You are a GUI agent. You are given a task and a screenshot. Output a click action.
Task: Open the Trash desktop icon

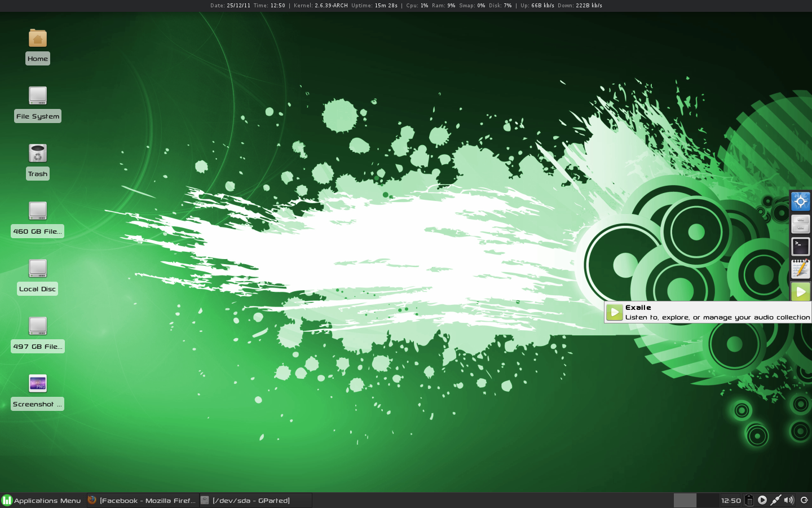[x=38, y=154]
